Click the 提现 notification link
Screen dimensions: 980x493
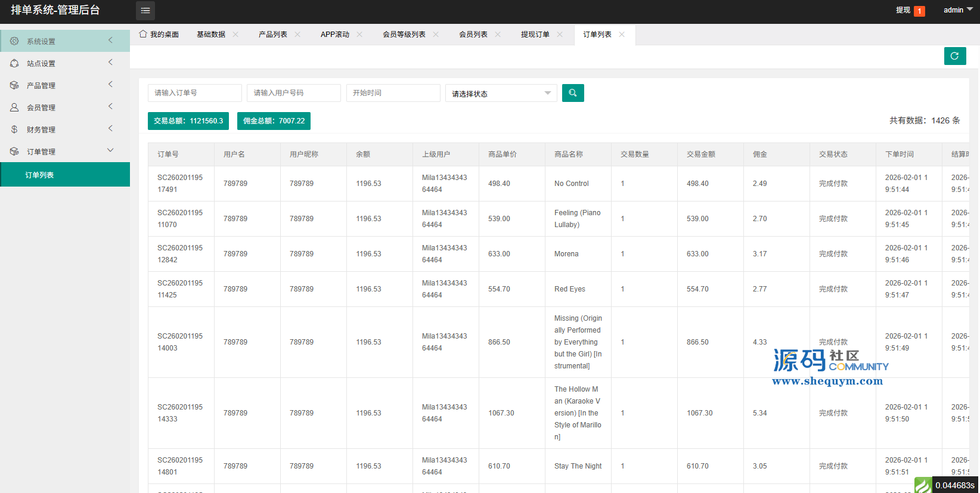point(903,10)
